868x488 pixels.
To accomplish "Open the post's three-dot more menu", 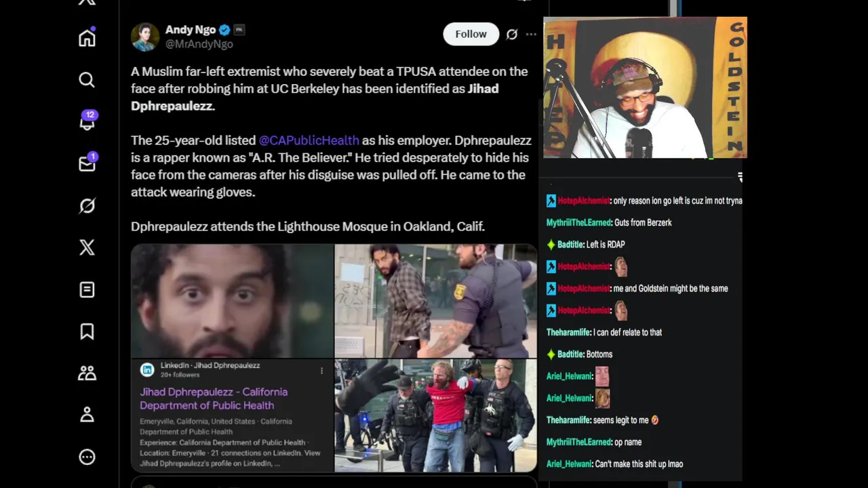I will (x=531, y=34).
